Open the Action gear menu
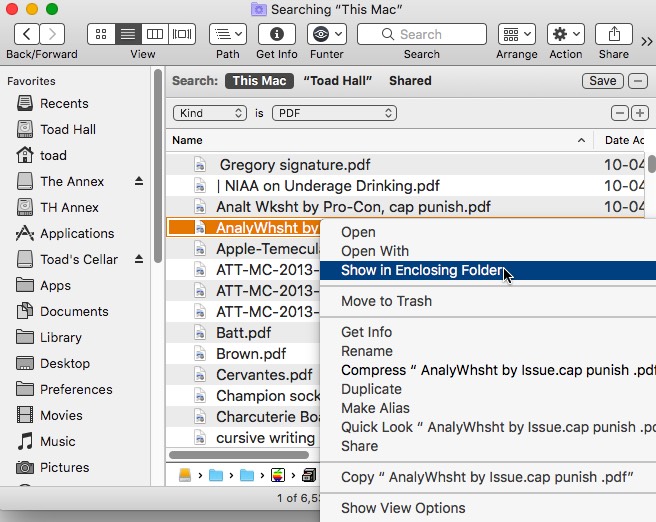The height and width of the screenshot is (522, 656). click(566, 34)
